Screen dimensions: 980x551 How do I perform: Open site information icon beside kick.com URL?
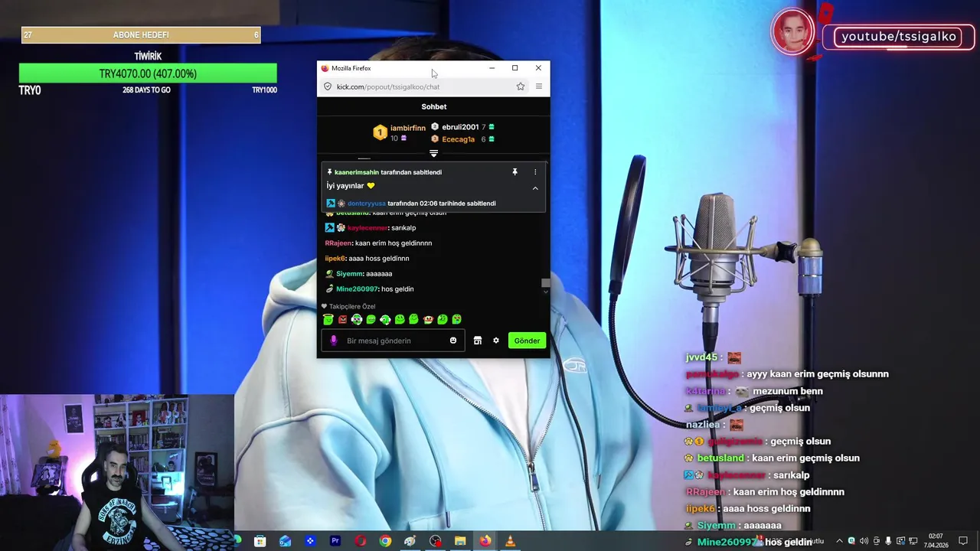[328, 86]
